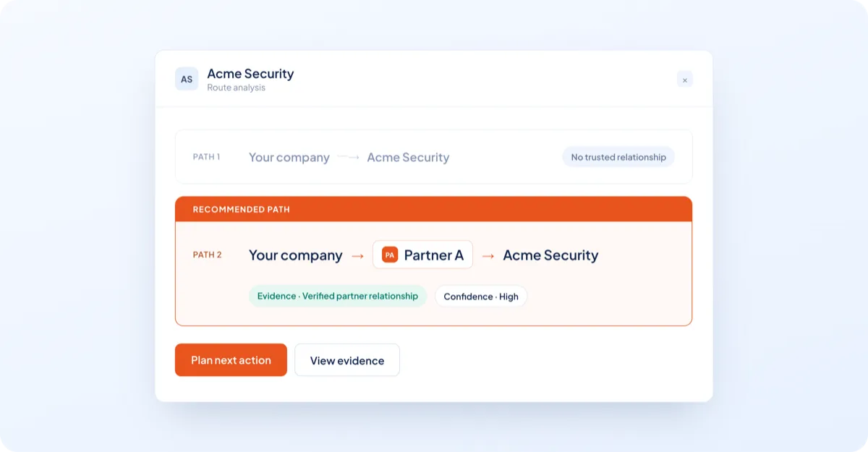Click the No trusted relationship badge
The width and height of the screenshot is (868, 452).
[618, 157]
